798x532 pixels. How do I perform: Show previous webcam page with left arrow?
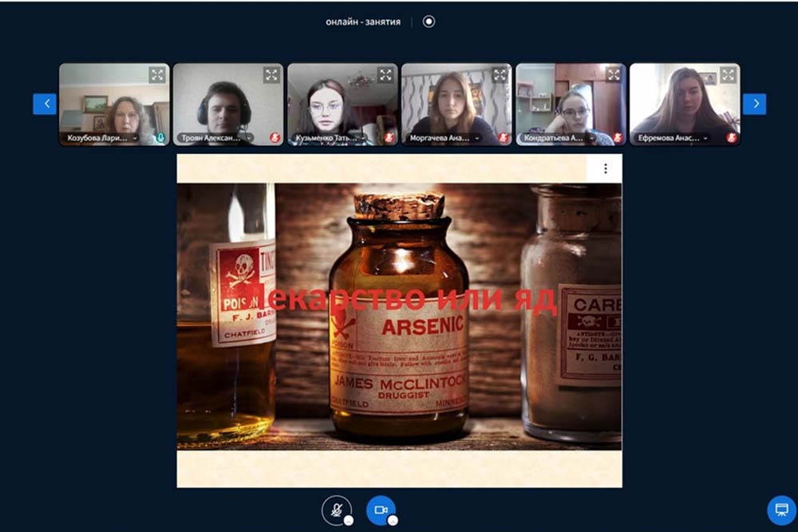point(45,104)
